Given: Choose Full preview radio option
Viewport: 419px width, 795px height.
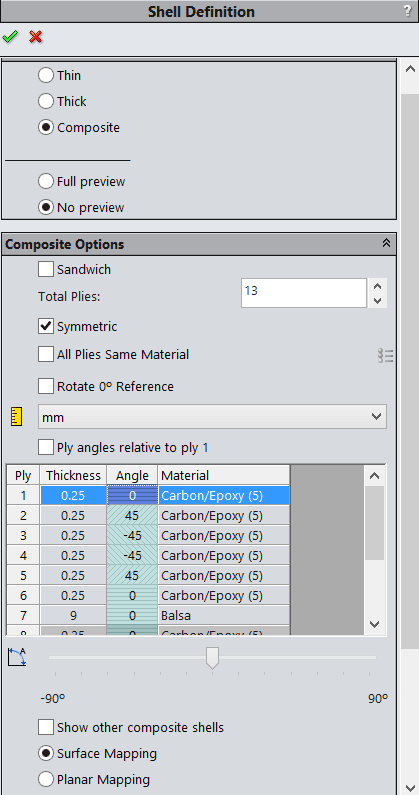Looking at the screenshot, I should (46, 182).
